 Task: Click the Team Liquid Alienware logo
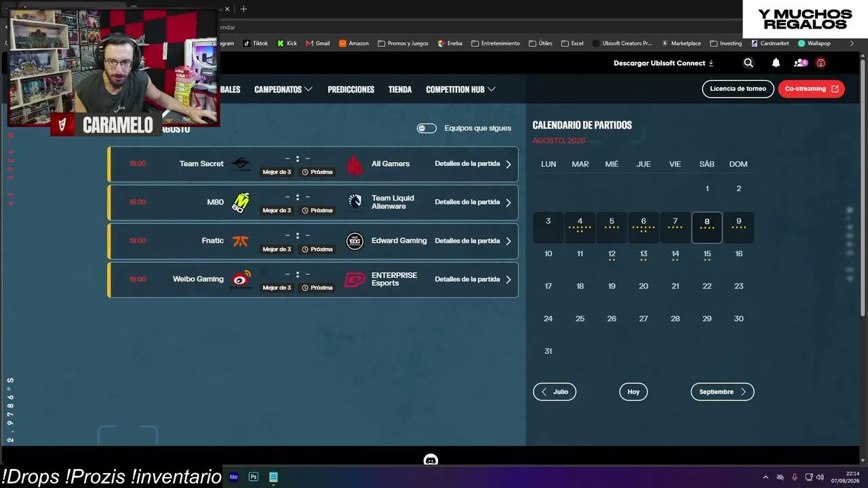coord(355,202)
